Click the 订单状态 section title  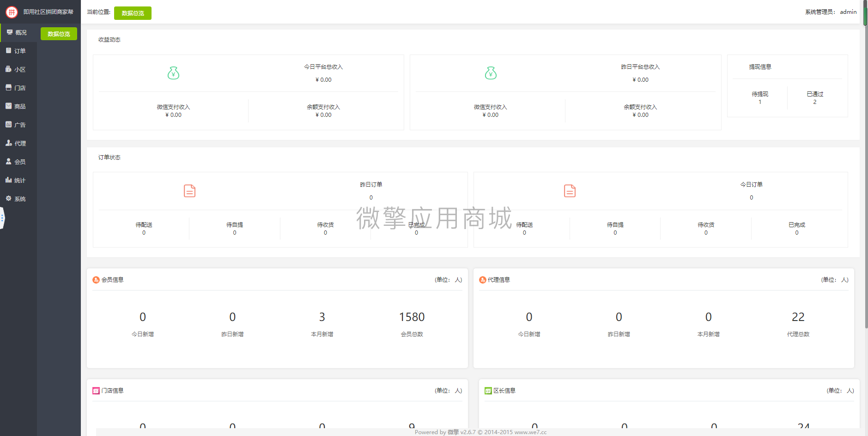109,157
